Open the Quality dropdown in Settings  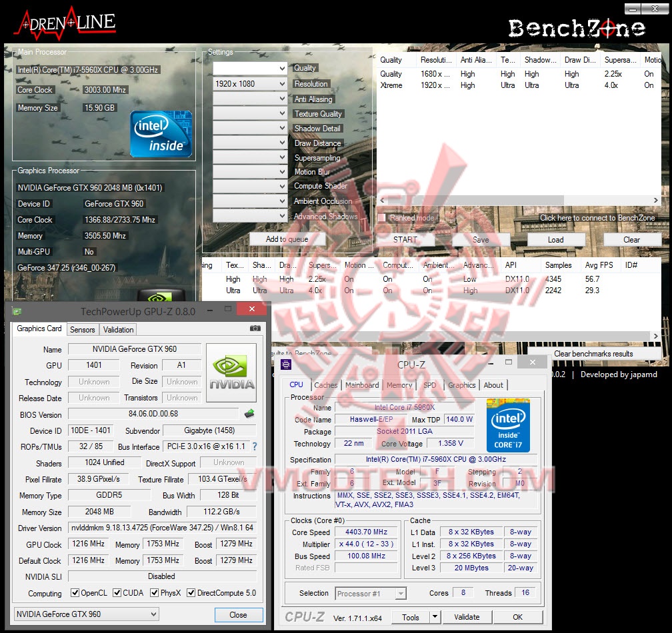point(250,68)
